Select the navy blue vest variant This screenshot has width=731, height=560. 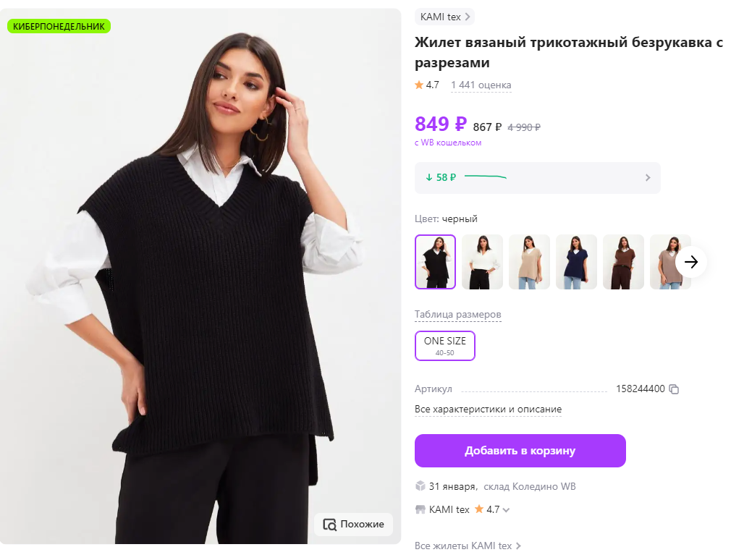576,262
